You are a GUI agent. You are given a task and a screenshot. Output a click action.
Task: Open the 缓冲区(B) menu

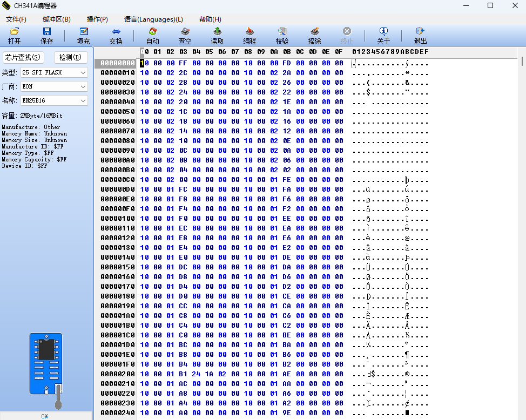point(56,19)
